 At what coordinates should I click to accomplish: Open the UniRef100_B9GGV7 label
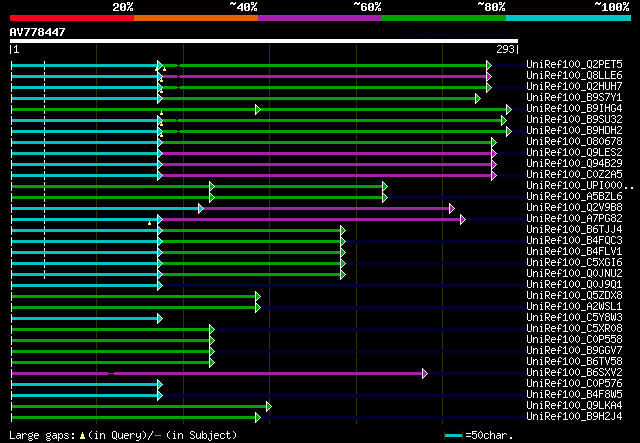coord(574,351)
